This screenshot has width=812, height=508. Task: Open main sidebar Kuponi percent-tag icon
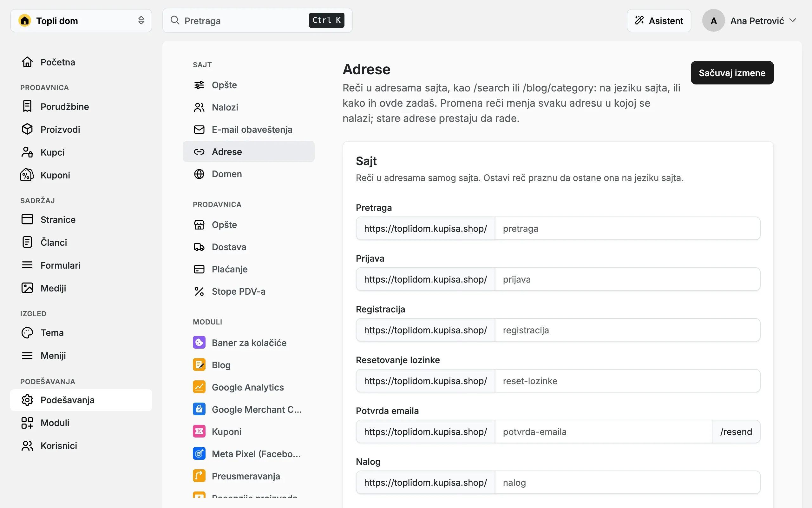[x=27, y=175]
